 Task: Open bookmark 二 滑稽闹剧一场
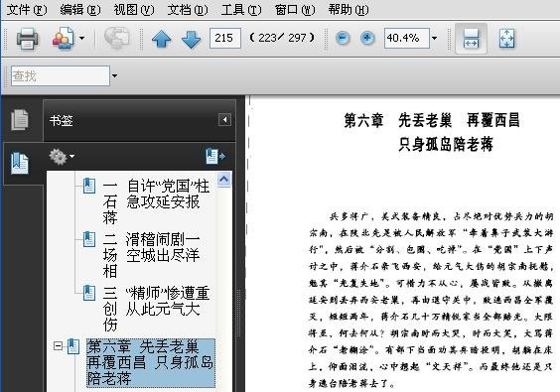click(152, 254)
